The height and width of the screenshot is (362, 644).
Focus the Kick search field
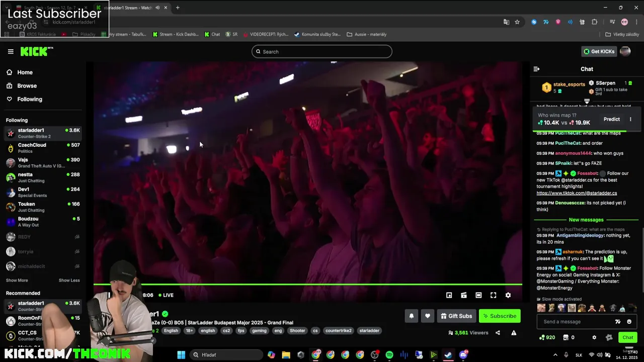click(322, 51)
